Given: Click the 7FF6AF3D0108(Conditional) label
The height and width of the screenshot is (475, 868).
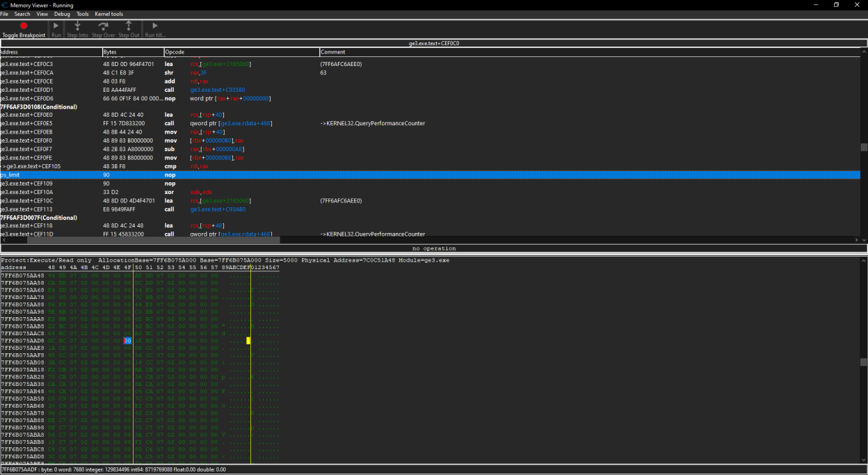Looking at the screenshot, I should pos(39,107).
